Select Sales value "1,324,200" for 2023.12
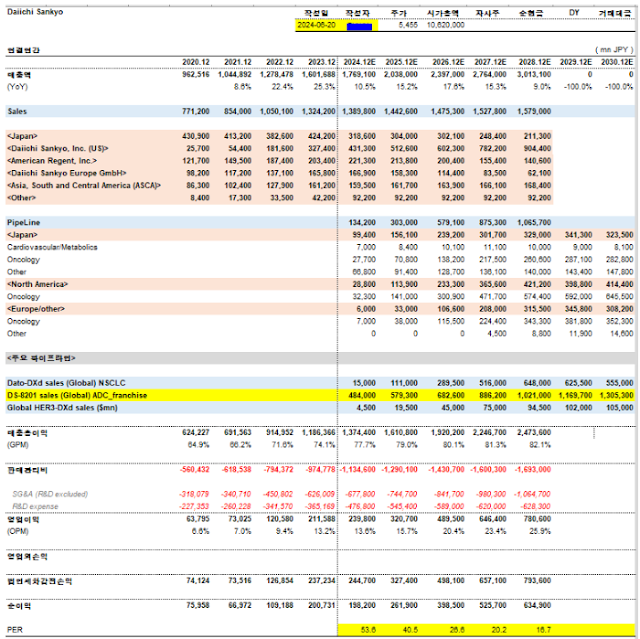640x639 pixels. [x=318, y=111]
